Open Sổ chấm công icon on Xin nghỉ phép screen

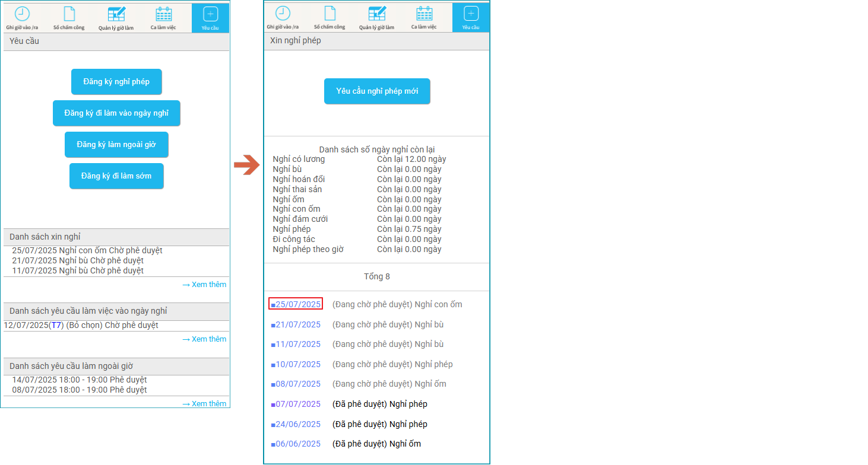pyautogui.click(x=330, y=14)
